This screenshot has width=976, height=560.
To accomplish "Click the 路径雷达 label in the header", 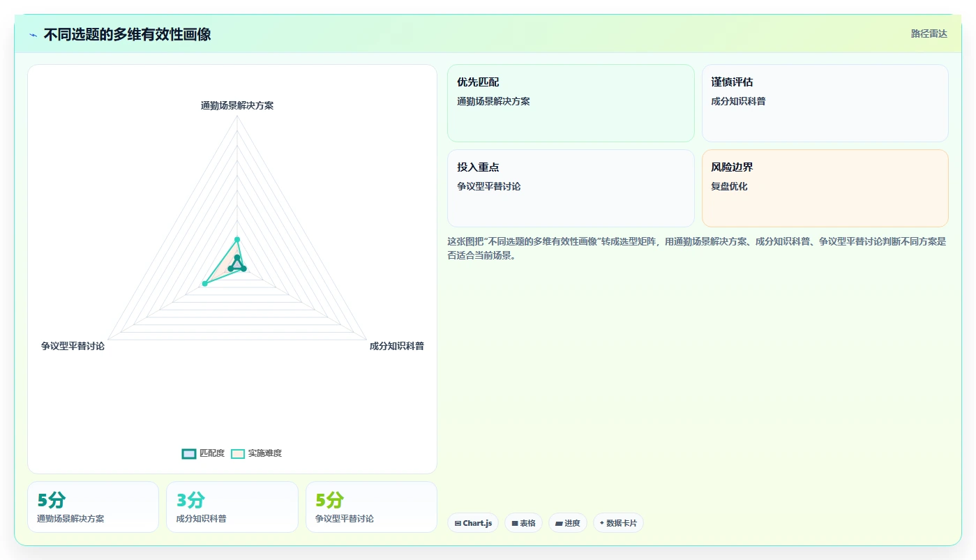I will coord(929,33).
